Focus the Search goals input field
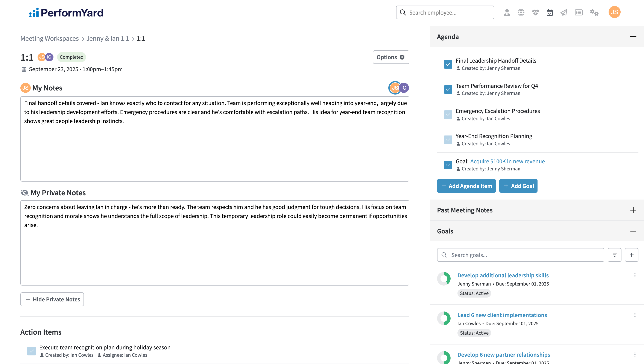Viewport: 644px width, 364px height. coord(520,255)
